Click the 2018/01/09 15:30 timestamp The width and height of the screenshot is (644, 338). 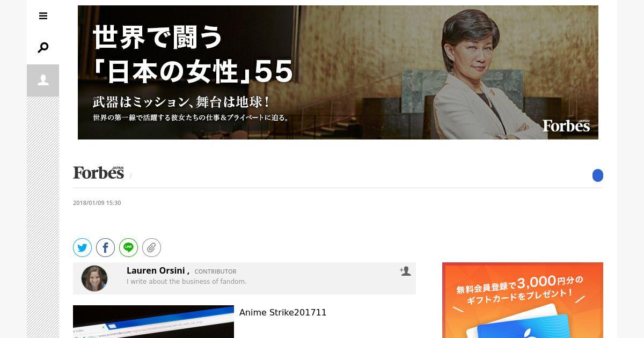(97, 203)
